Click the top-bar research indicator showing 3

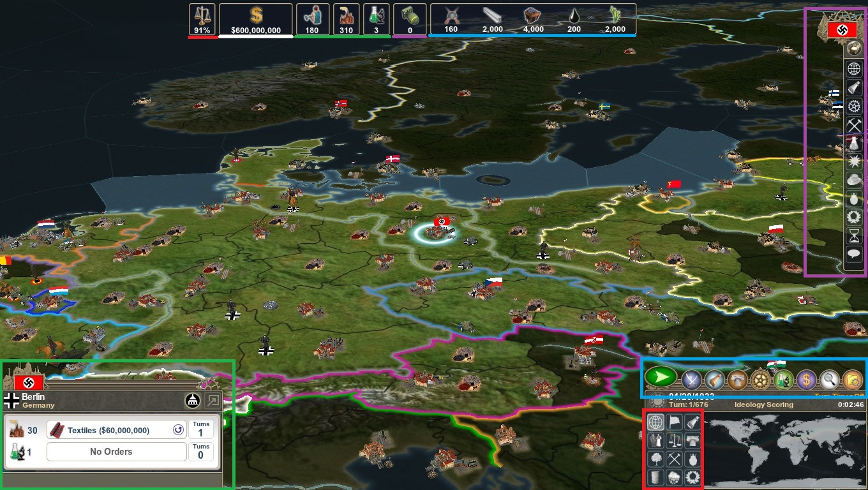click(x=377, y=20)
